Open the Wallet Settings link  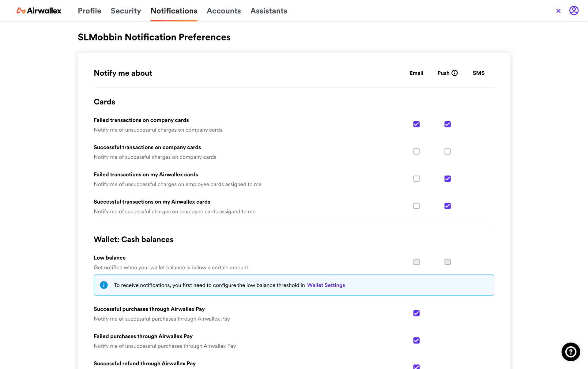326,285
